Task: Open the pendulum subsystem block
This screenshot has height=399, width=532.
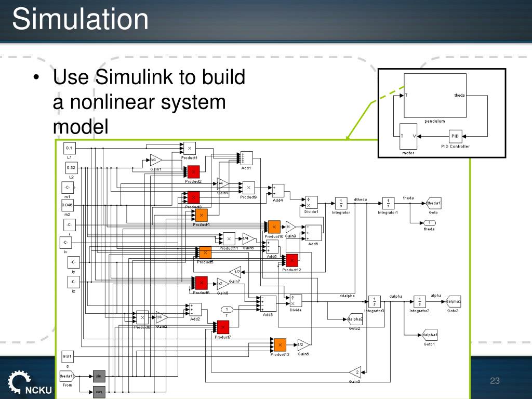Action: tap(435, 96)
